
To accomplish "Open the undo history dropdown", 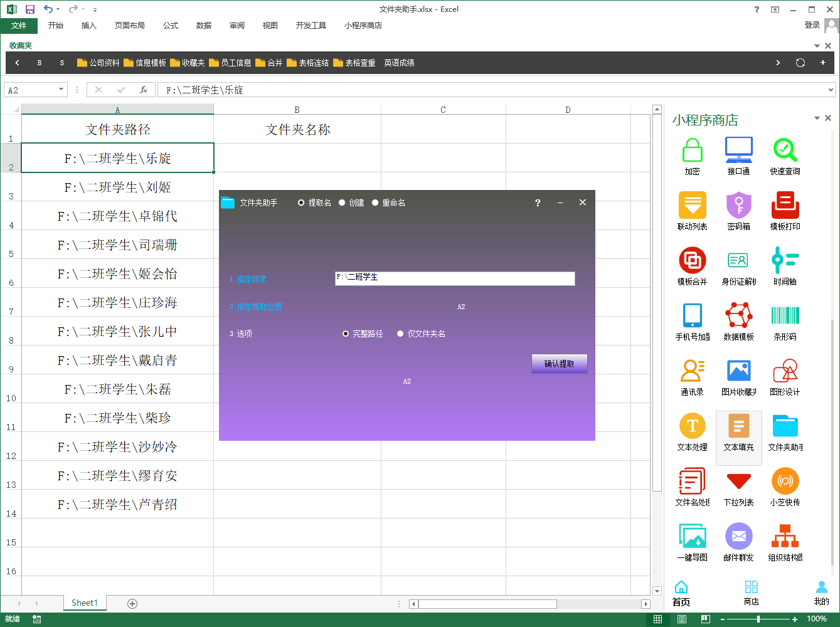I will (x=58, y=9).
